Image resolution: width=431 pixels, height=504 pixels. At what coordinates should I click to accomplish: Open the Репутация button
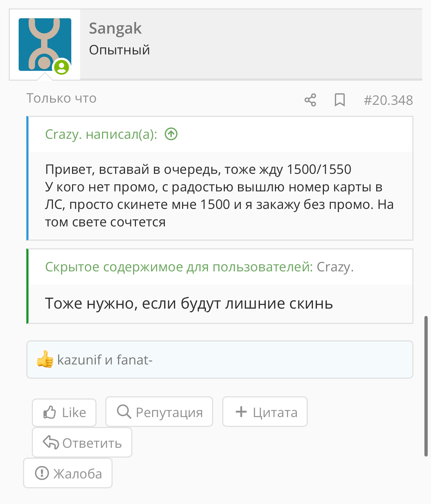pyautogui.click(x=159, y=412)
